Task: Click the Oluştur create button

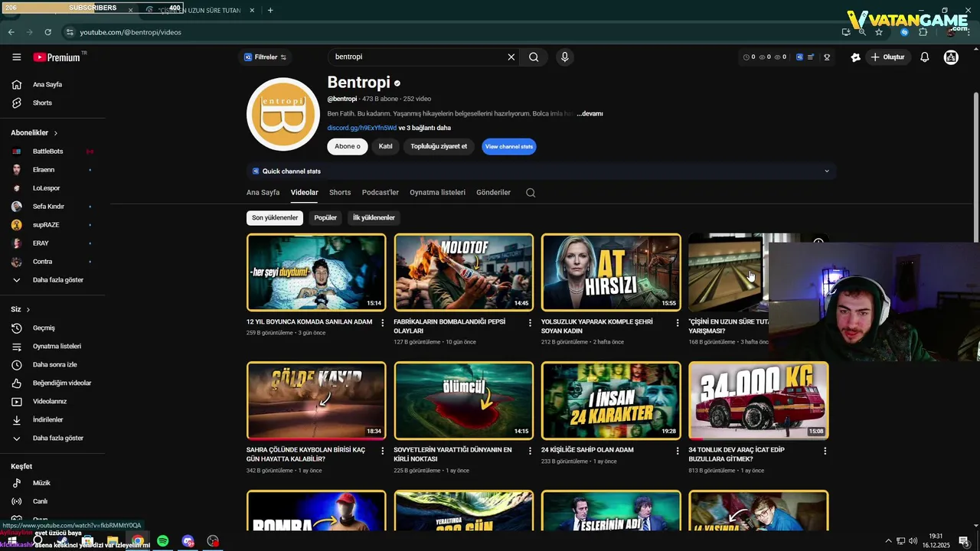Action: [888, 57]
